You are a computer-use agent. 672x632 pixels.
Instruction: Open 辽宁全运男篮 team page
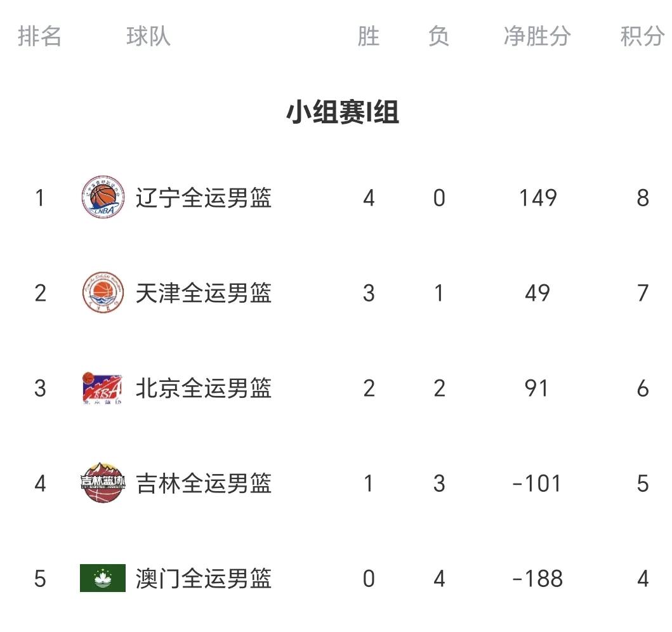tap(204, 198)
